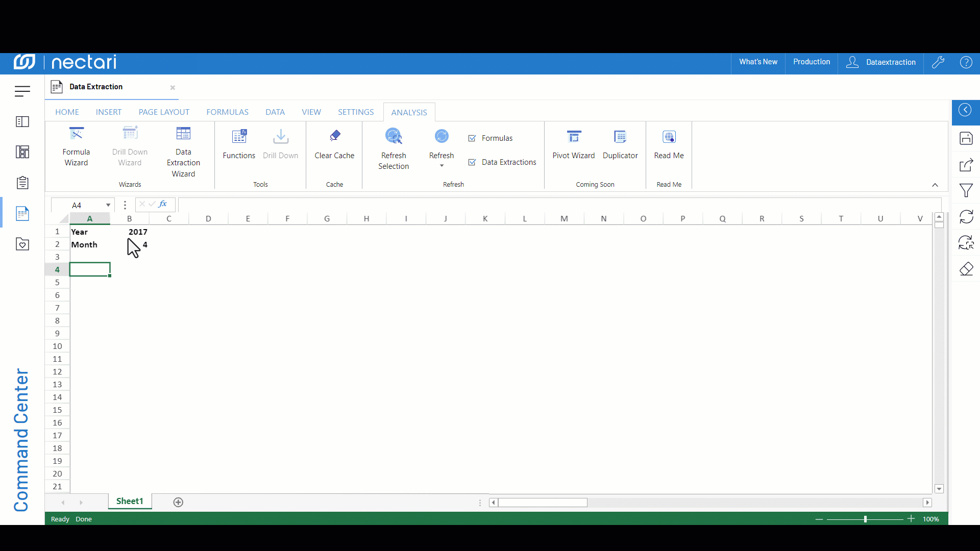Screen dimensions: 980x551
Task: Click the Clear Cache eraser icon
Action: [335, 136]
